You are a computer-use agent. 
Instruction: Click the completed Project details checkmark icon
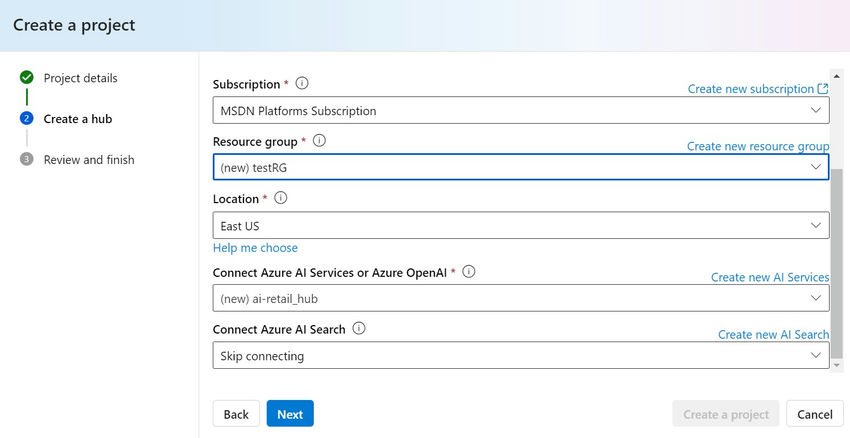[27, 78]
